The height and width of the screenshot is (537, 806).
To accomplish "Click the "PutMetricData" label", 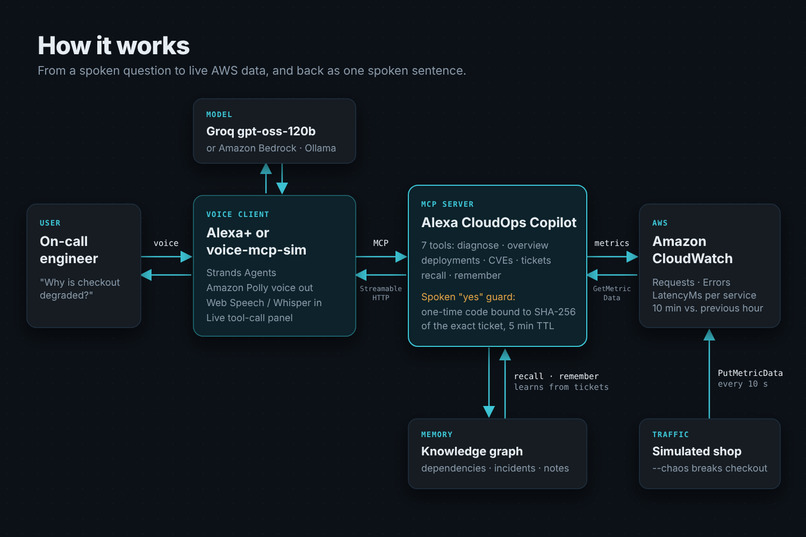I will [750, 373].
